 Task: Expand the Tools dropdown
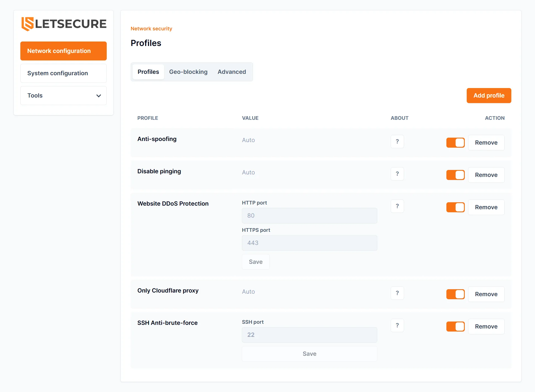(x=64, y=96)
